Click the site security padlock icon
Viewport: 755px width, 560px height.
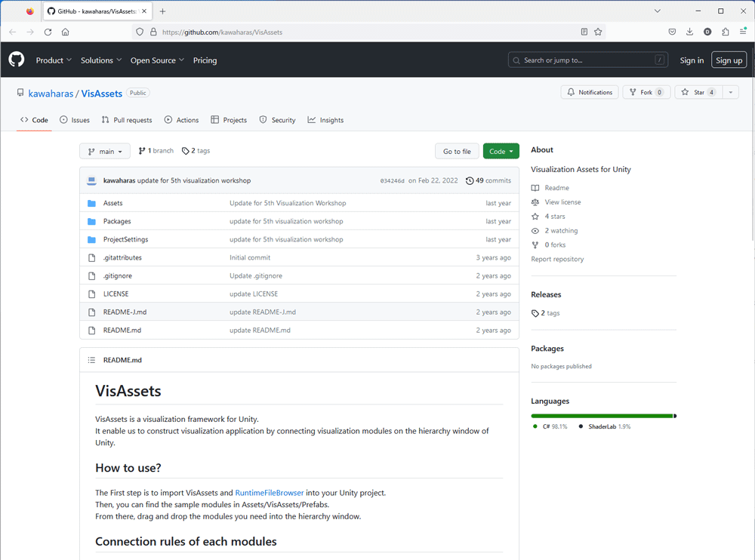[153, 32]
